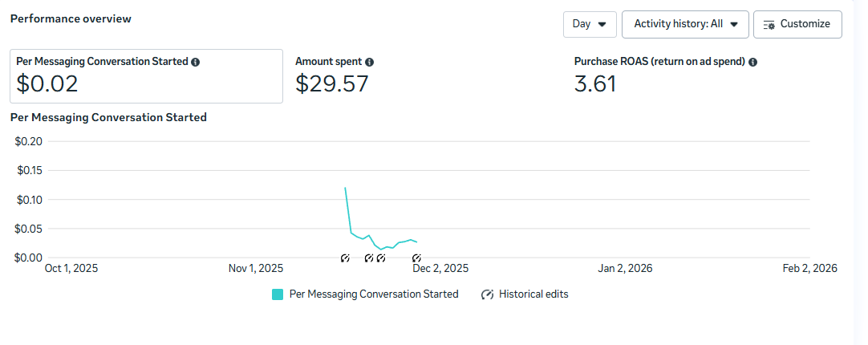Click the Dec 2, 2025 axis date label

440,269
